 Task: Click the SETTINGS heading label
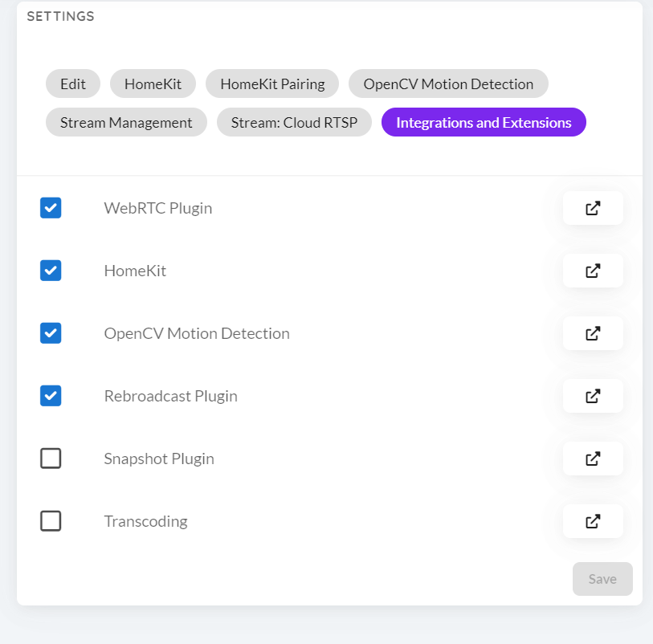(x=60, y=16)
